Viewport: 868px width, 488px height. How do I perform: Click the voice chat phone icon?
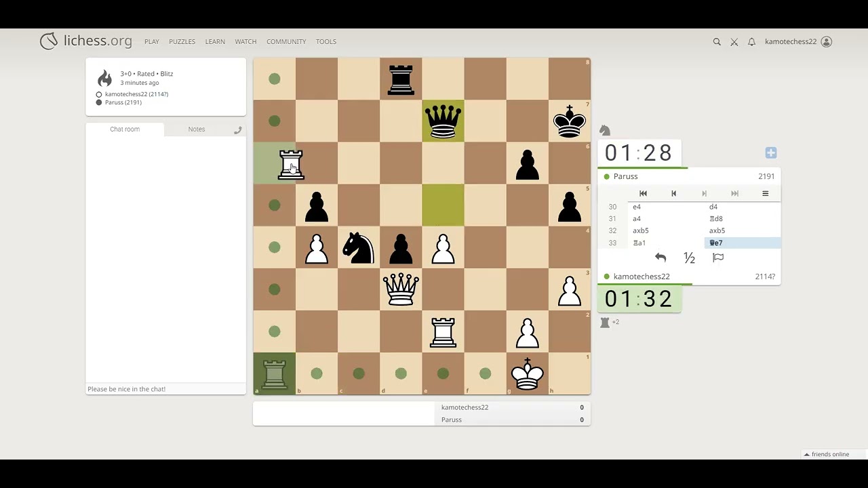point(237,130)
